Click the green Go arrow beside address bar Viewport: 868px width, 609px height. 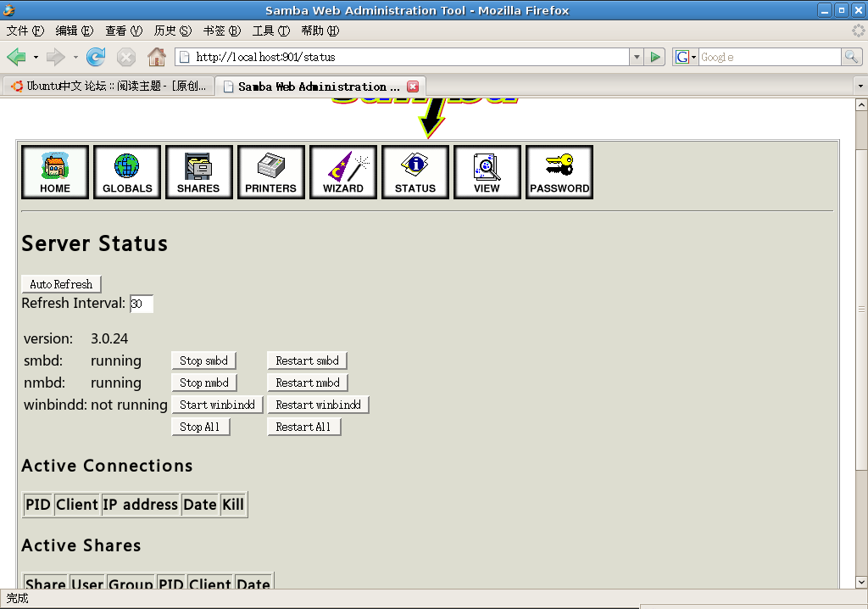click(655, 57)
